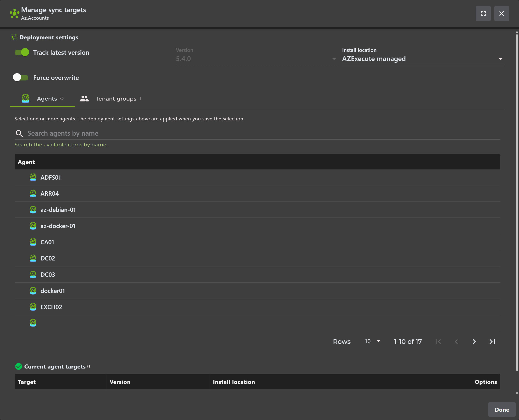Click the magnifier search icon

[x=19, y=134]
